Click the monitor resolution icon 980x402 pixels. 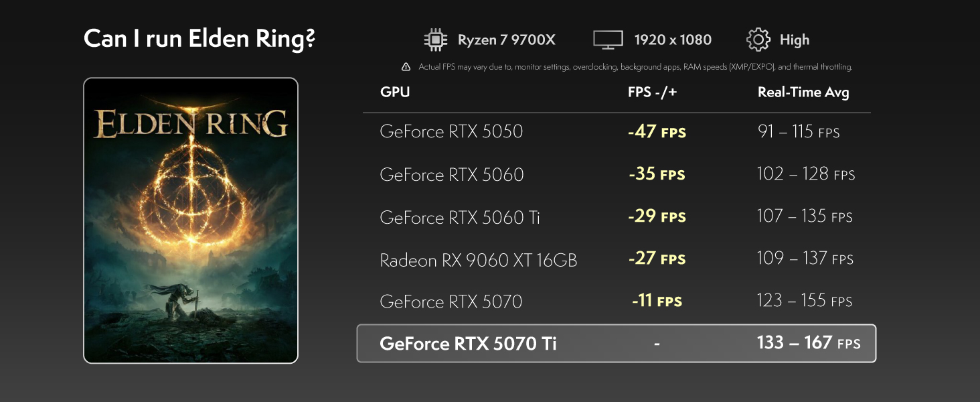click(x=608, y=40)
